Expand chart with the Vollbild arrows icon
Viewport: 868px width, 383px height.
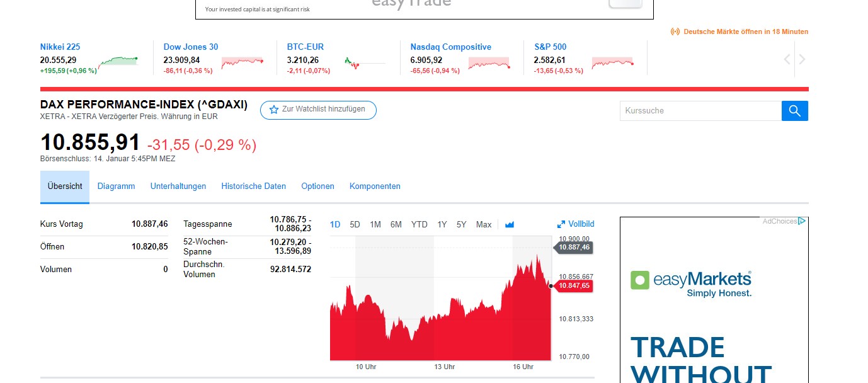pos(561,224)
